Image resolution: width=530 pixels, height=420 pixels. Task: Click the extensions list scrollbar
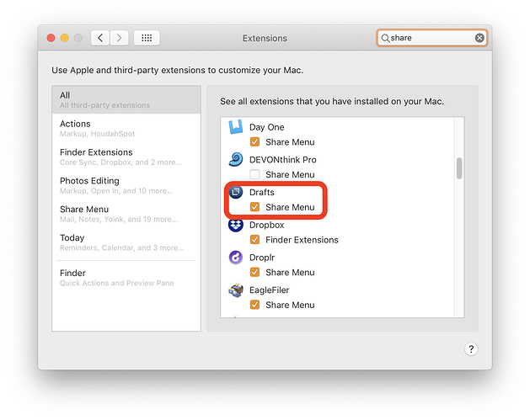[x=459, y=168]
